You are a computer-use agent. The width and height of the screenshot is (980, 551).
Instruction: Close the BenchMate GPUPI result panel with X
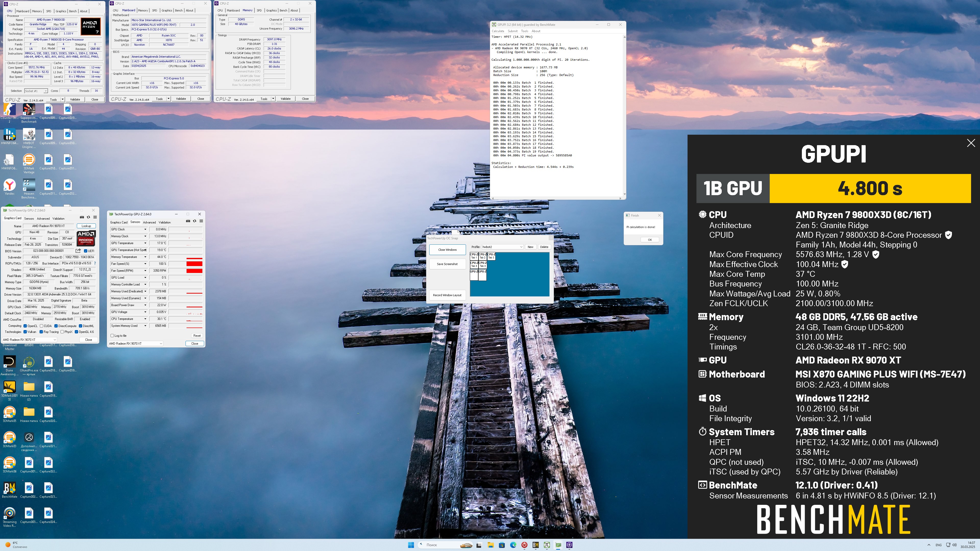(971, 143)
